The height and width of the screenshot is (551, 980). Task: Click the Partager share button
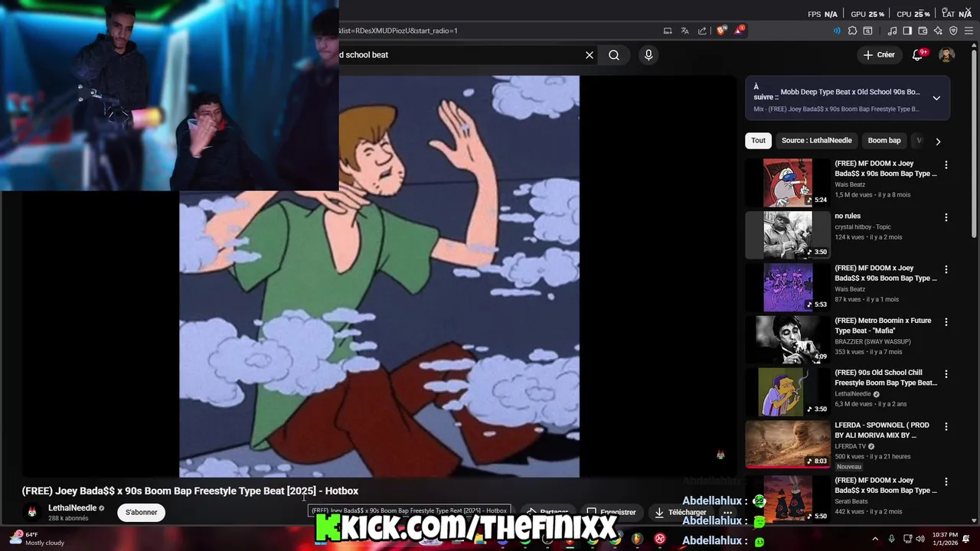(547, 512)
